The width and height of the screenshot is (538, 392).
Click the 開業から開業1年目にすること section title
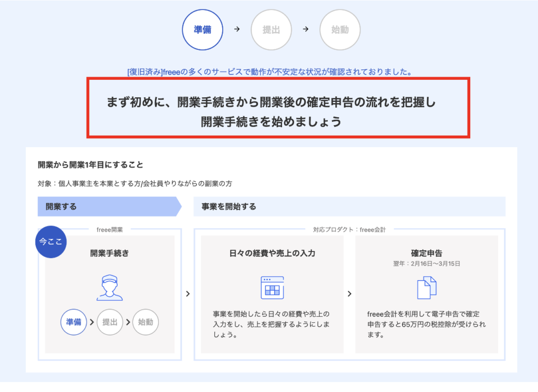tap(90, 164)
